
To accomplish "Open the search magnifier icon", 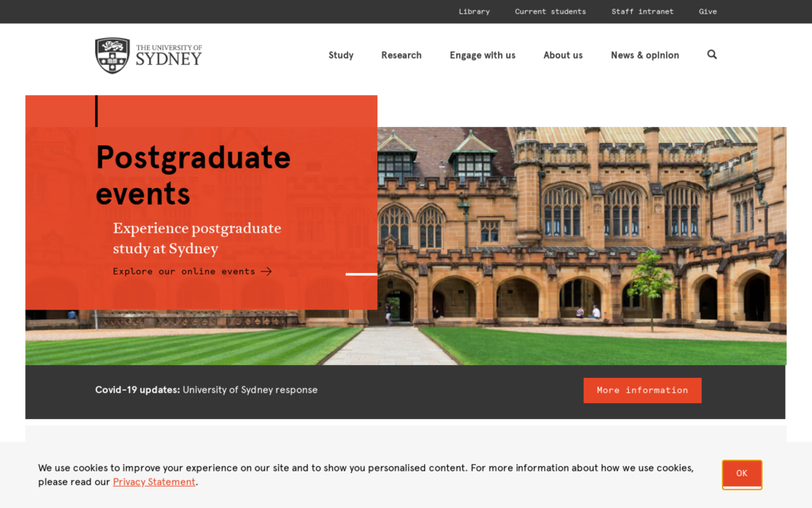I will point(711,54).
